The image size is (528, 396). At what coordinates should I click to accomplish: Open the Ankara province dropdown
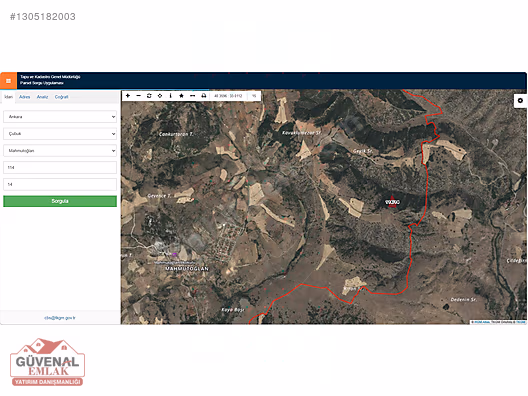click(x=60, y=117)
